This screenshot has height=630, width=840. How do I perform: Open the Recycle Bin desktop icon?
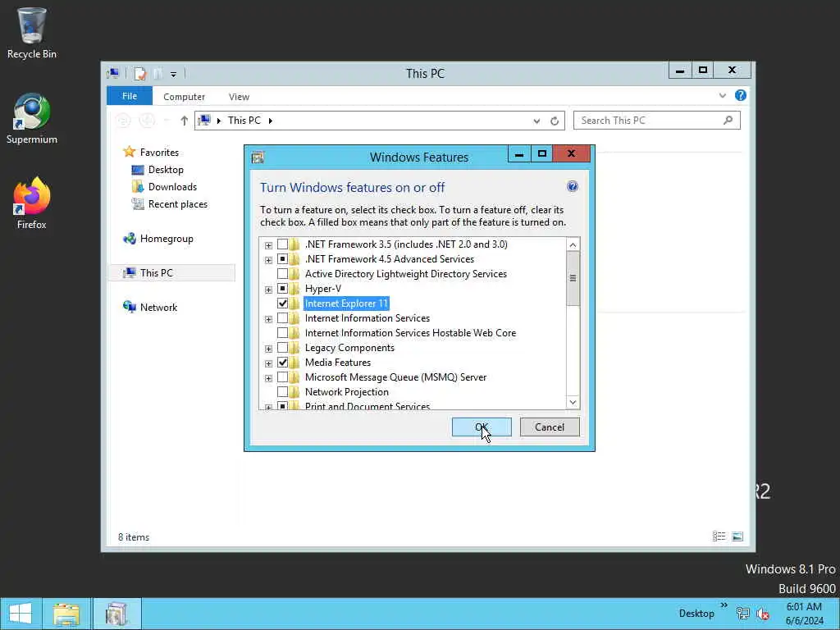pos(32,33)
